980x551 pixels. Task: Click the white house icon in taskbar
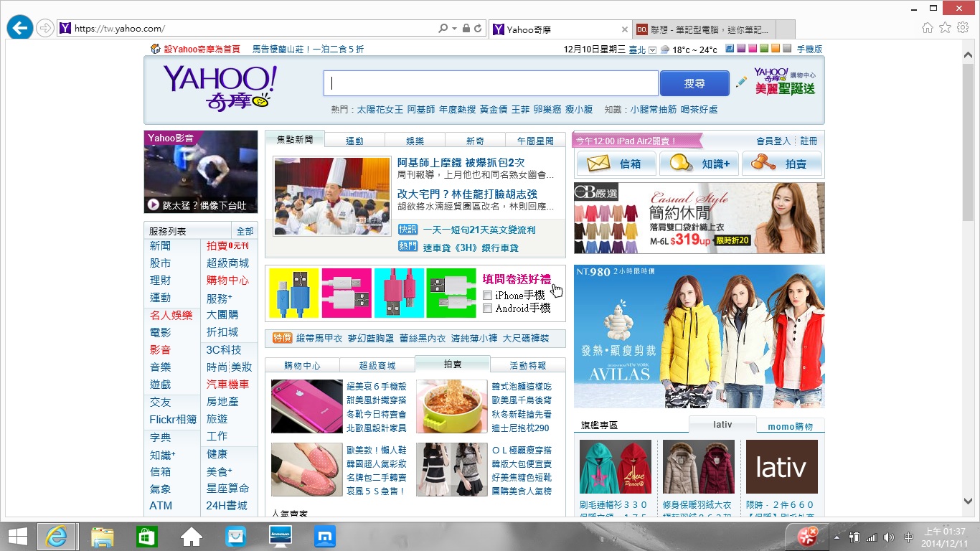point(192,536)
